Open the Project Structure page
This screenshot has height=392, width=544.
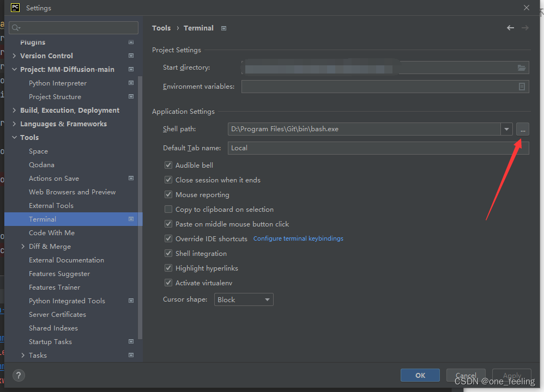click(55, 97)
